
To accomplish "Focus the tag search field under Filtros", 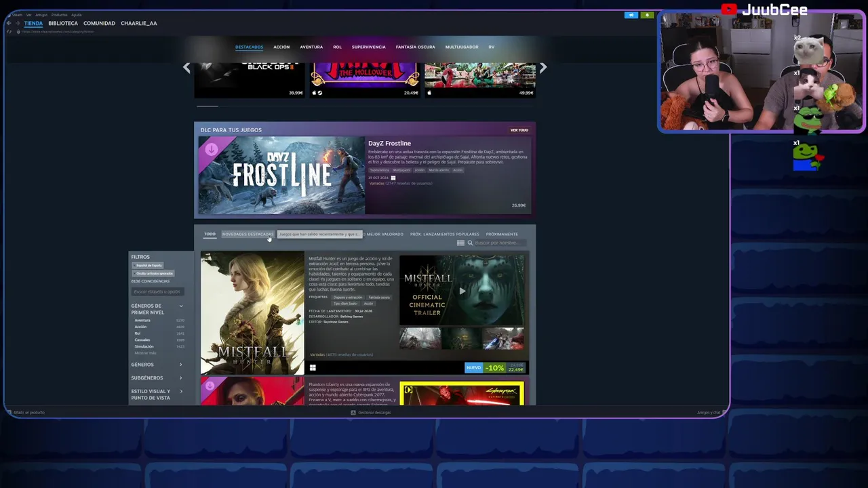I will (x=157, y=291).
